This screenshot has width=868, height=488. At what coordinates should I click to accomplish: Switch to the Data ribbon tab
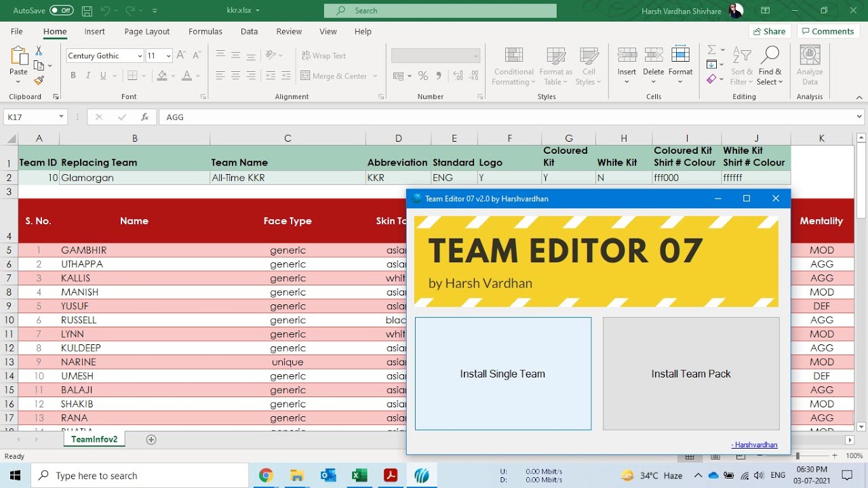(x=249, y=31)
